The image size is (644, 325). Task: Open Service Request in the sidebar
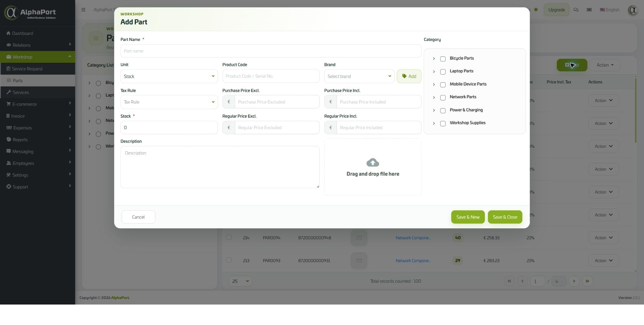(x=38, y=69)
